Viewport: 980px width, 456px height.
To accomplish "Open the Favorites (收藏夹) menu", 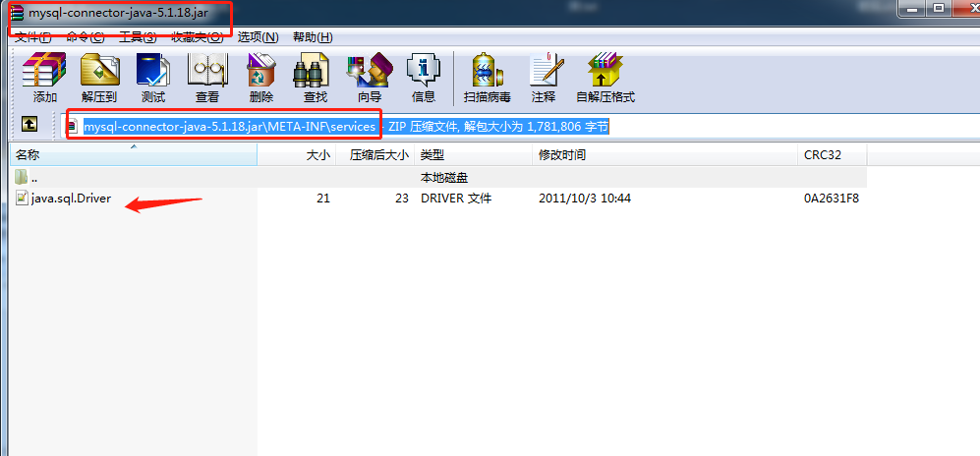I will [x=197, y=37].
